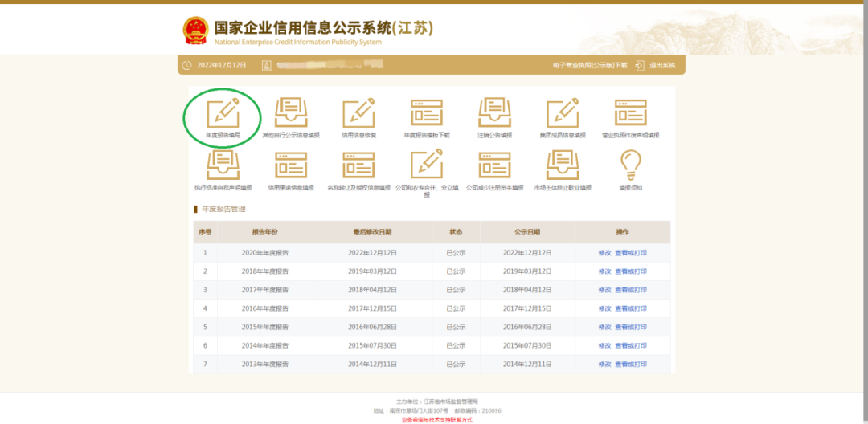
Task: Open 信用信息修复 icon
Action: (x=358, y=113)
